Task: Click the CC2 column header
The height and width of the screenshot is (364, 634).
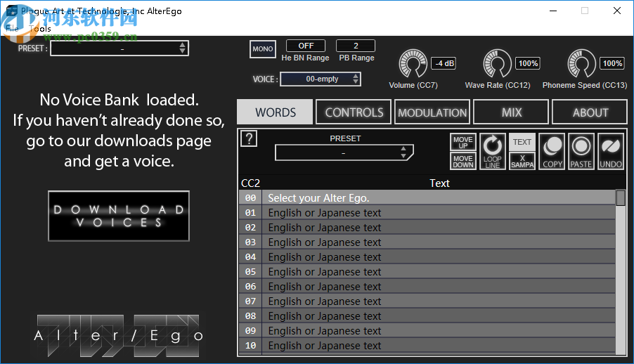Action: 251,183
